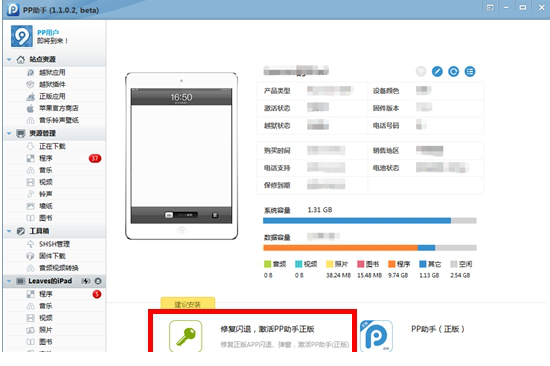
Task: Collapse the 资源管理 section arrow
Action: [9, 133]
